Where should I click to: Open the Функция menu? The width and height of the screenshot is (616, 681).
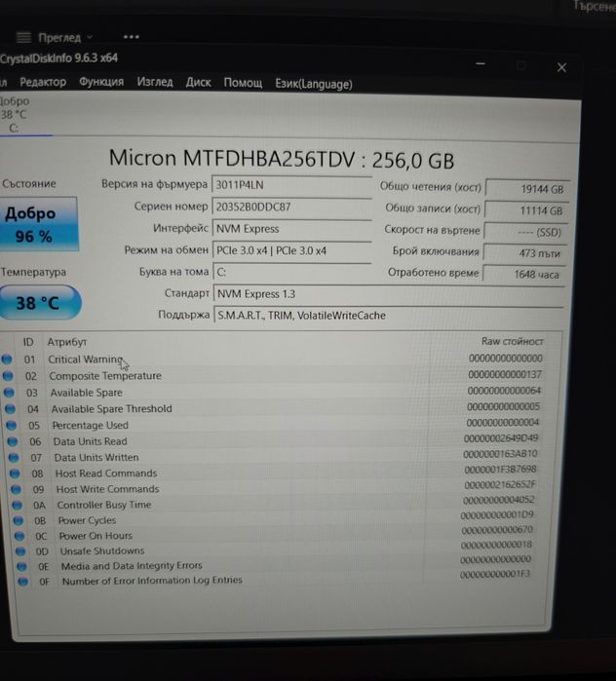(x=101, y=82)
